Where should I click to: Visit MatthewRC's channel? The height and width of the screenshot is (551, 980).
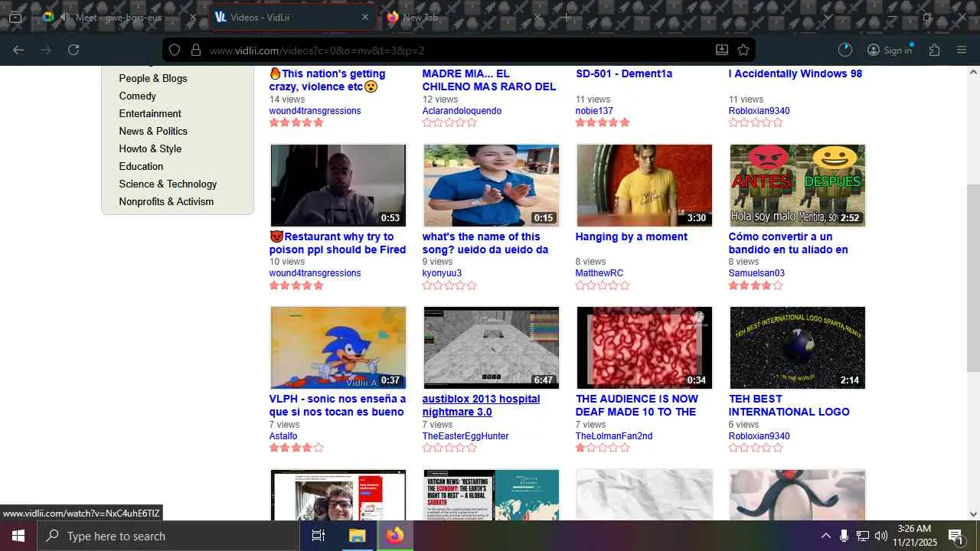[599, 273]
